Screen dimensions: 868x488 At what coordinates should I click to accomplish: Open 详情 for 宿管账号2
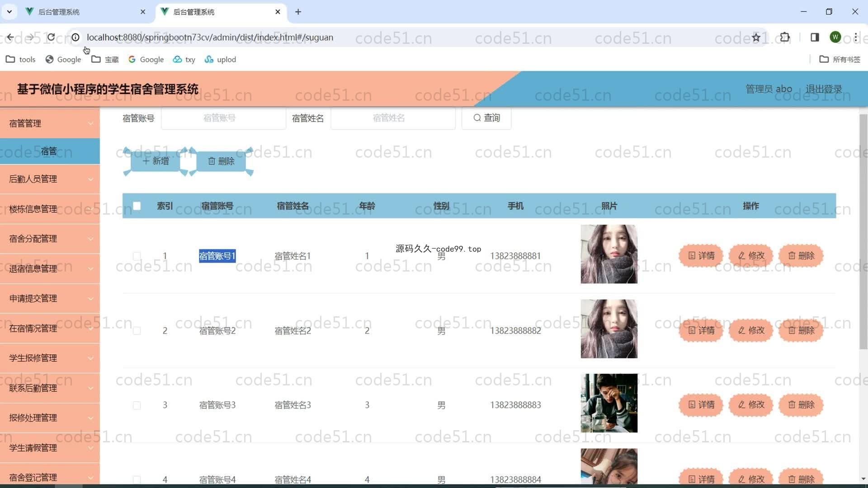tap(701, 330)
